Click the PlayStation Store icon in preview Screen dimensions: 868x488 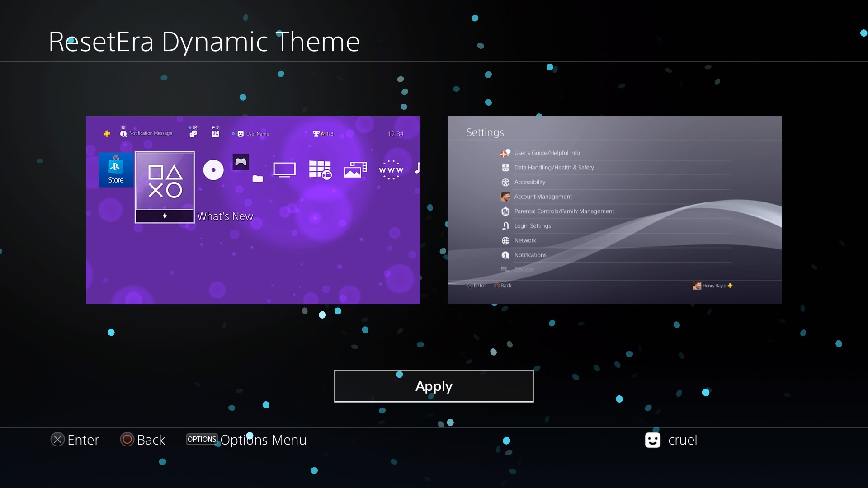(x=116, y=169)
